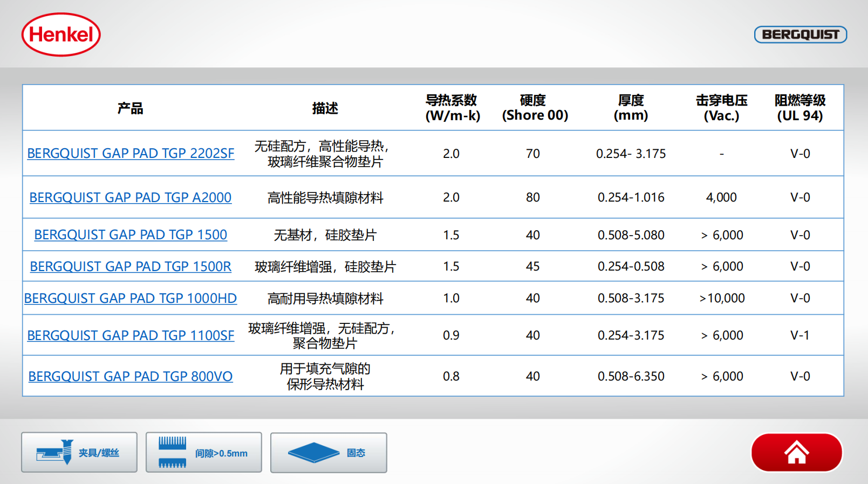The image size is (868, 484).
Task: Click the 产品 column header
Action: tap(131, 108)
